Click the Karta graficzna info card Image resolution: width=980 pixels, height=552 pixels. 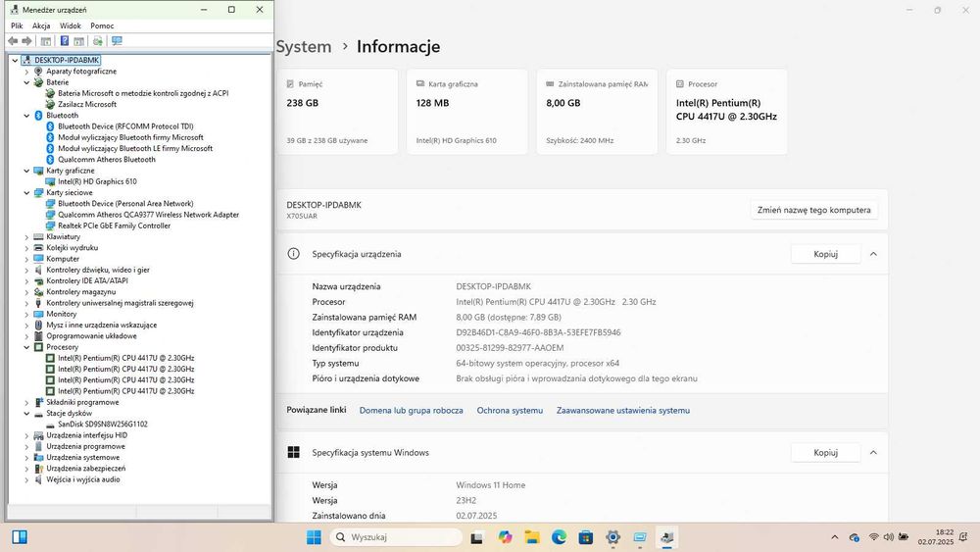(466, 112)
